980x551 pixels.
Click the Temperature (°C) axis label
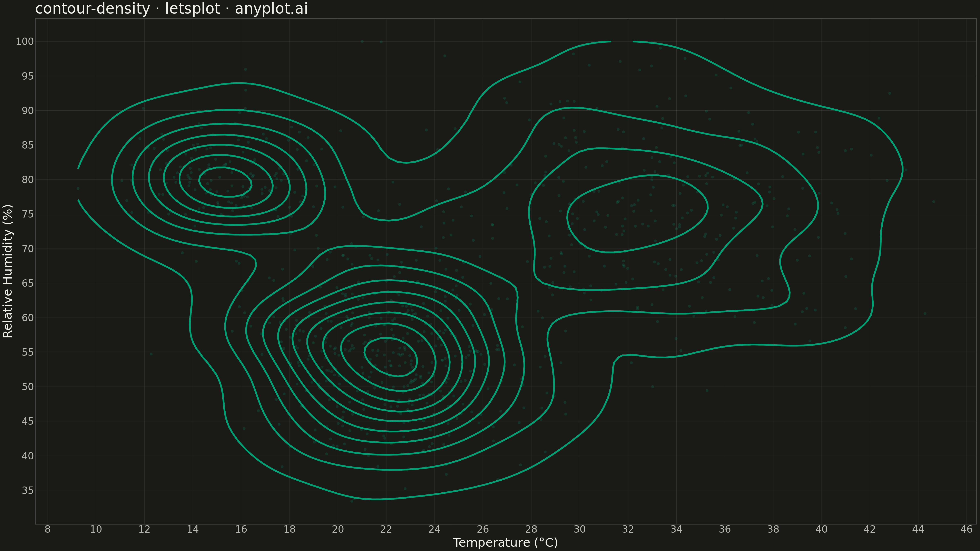[x=505, y=543]
